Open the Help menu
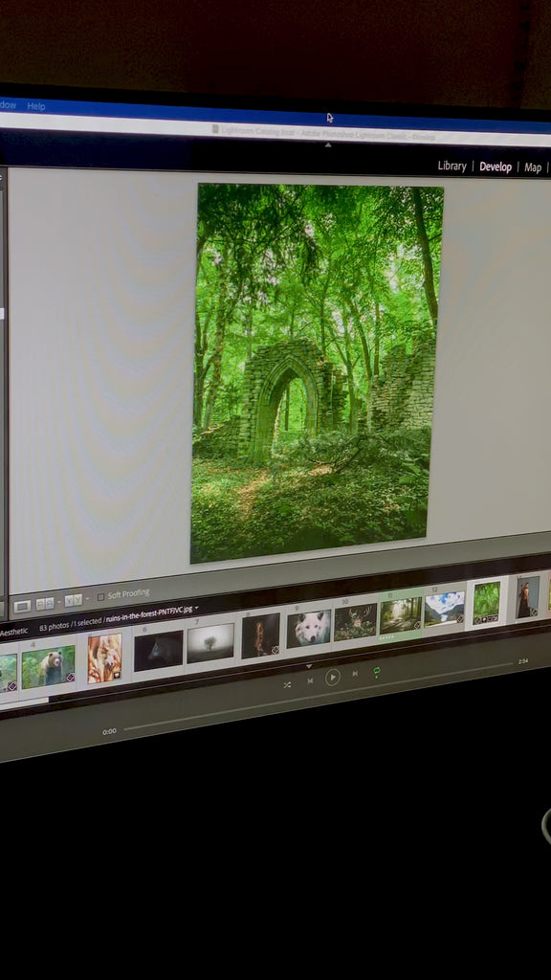 tap(36, 106)
